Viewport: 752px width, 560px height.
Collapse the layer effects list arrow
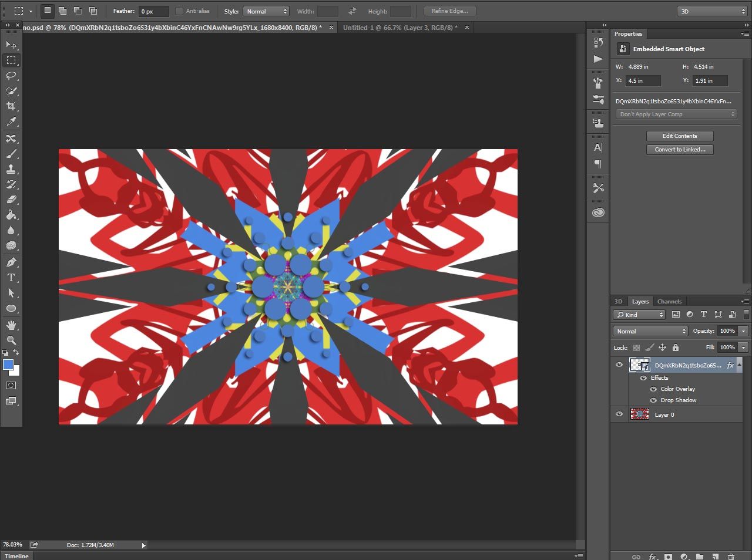point(739,365)
